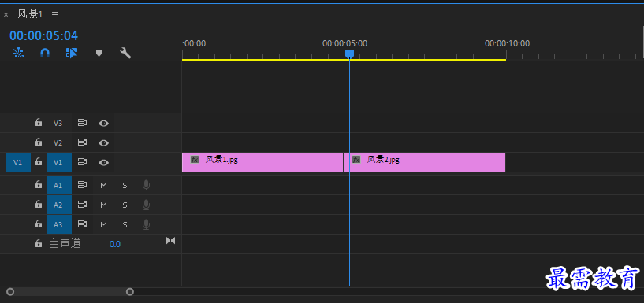This screenshot has height=303, width=644.
Task: Click the fx badge on 风景2.jpg
Action: coord(356,160)
